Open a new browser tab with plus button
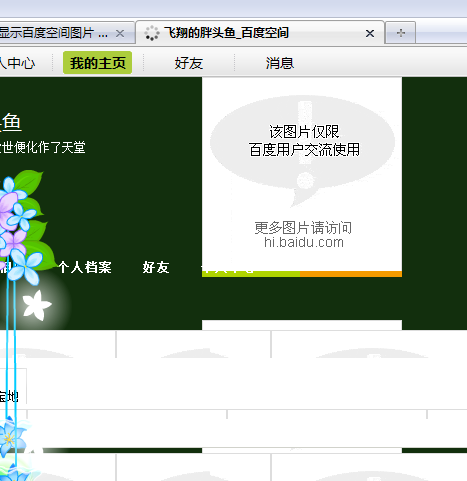 pos(400,33)
